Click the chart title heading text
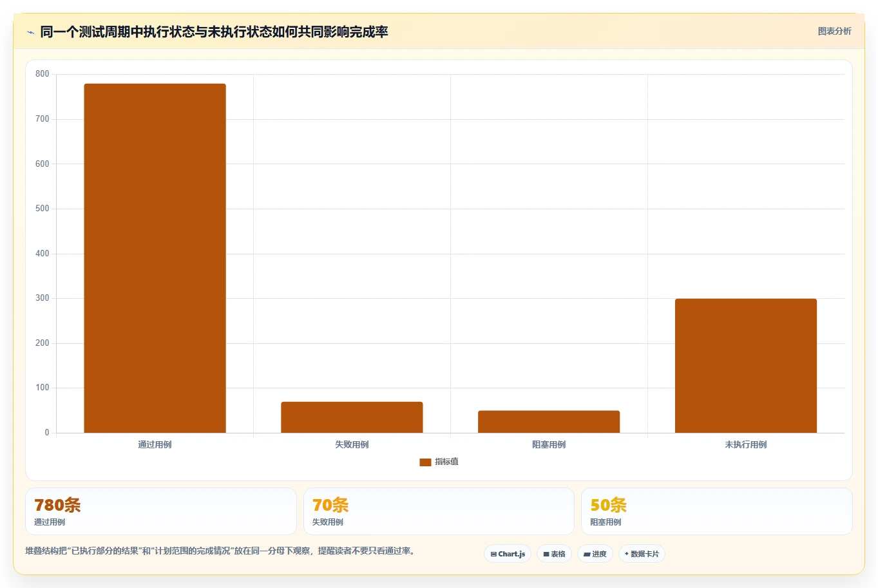The width and height of the screenshot is (878, 588). pos(214,32)
